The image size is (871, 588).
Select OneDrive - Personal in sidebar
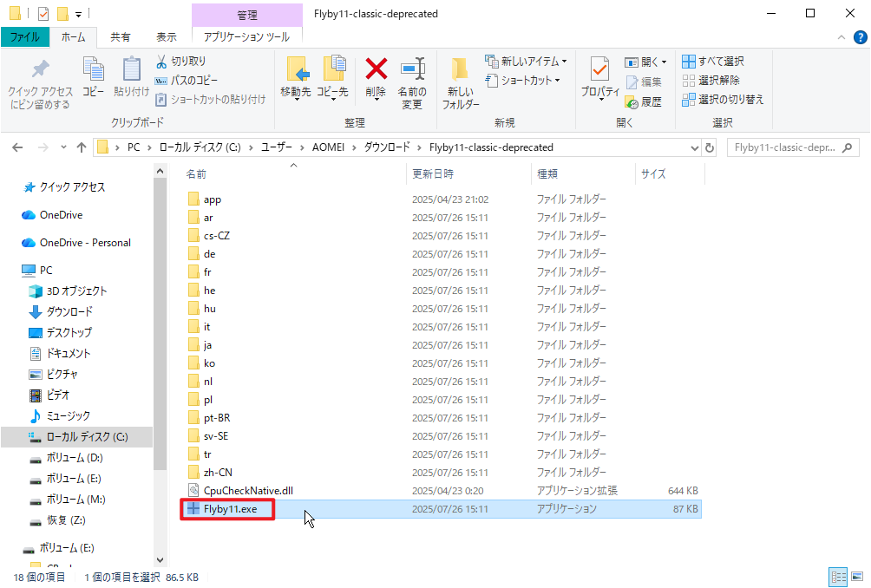[85, 243]
